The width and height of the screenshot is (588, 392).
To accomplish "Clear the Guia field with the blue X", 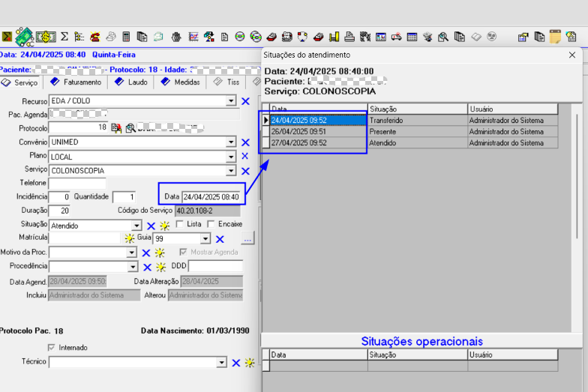I will pos(220,239).
